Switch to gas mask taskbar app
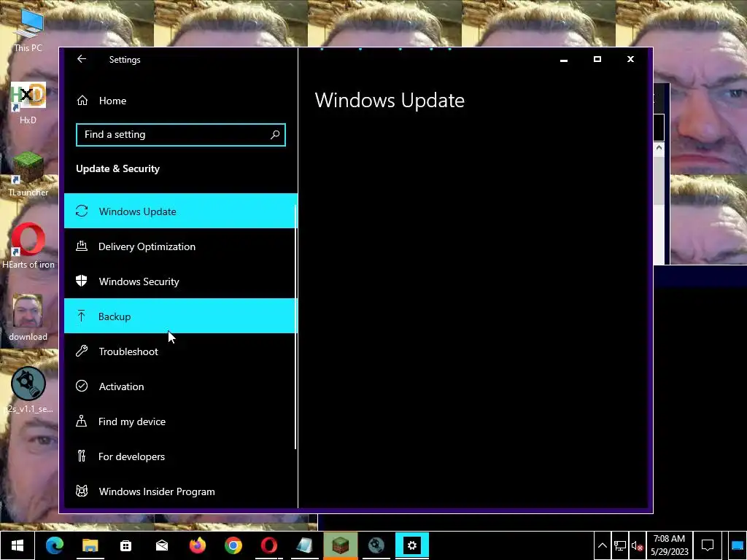Screen dimensions: 747x560 (376, 545)
